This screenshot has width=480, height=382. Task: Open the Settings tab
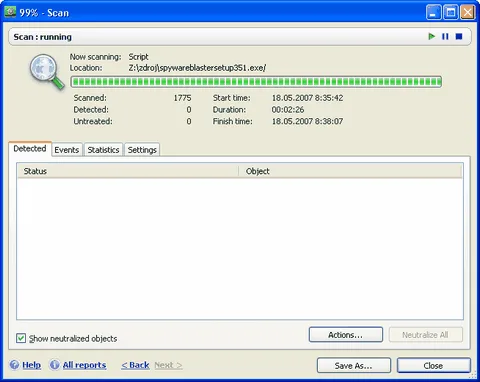(x=142, y=150)
